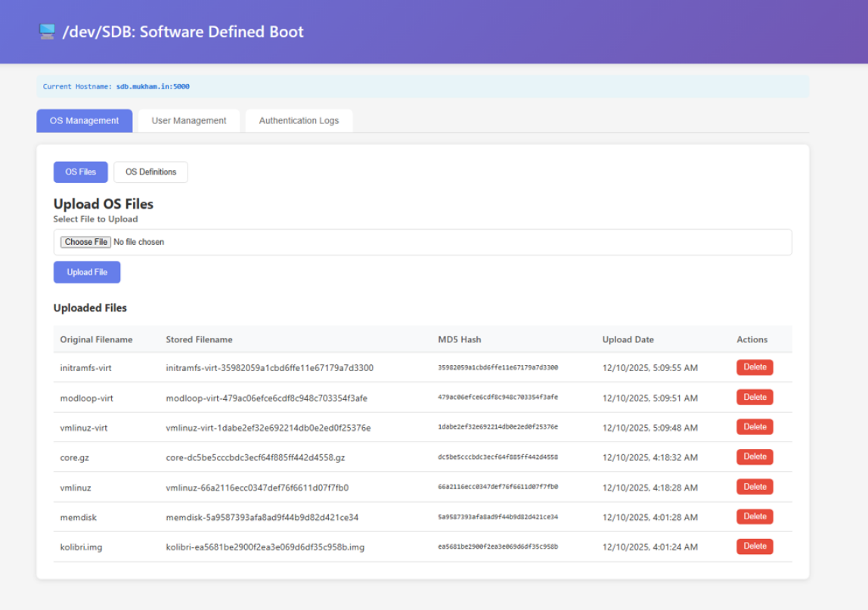Click the Upload Date column header
The image size is (868, 610).
628,339
